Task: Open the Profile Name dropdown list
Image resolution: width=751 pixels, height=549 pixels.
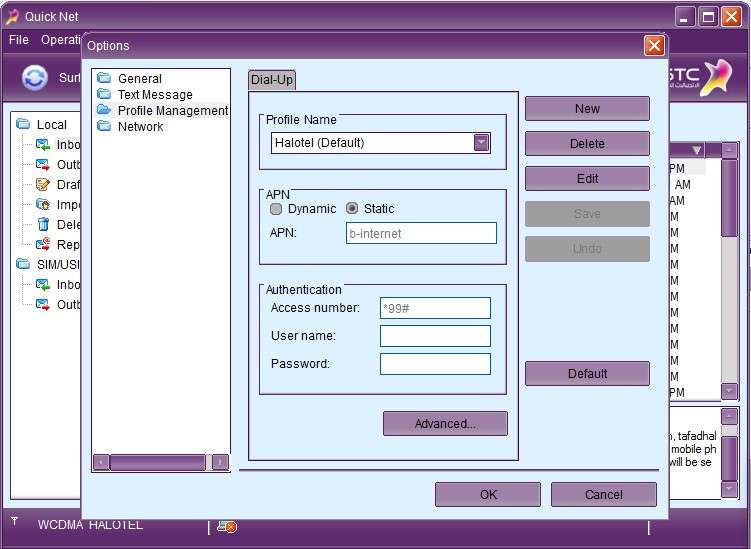Action: [482, 143]
